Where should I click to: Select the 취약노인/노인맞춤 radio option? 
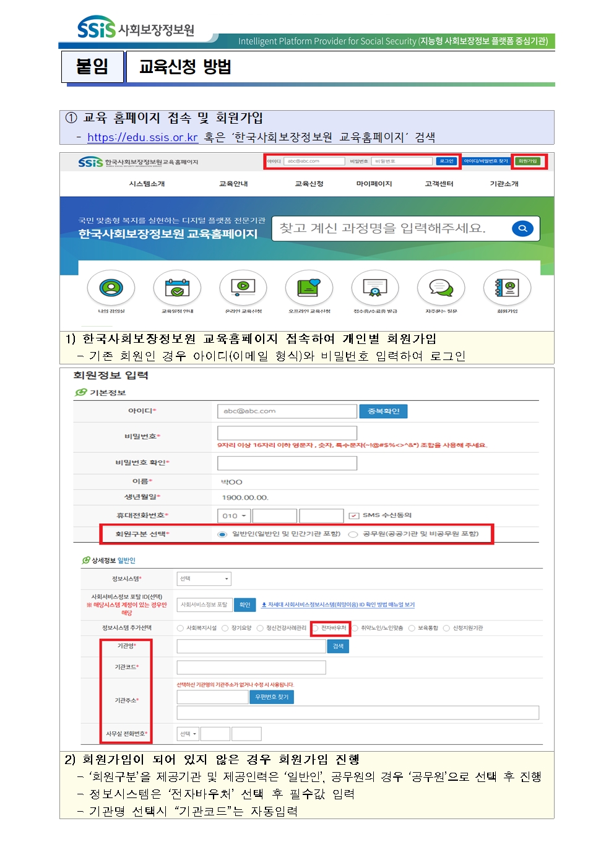coord(355,628)
